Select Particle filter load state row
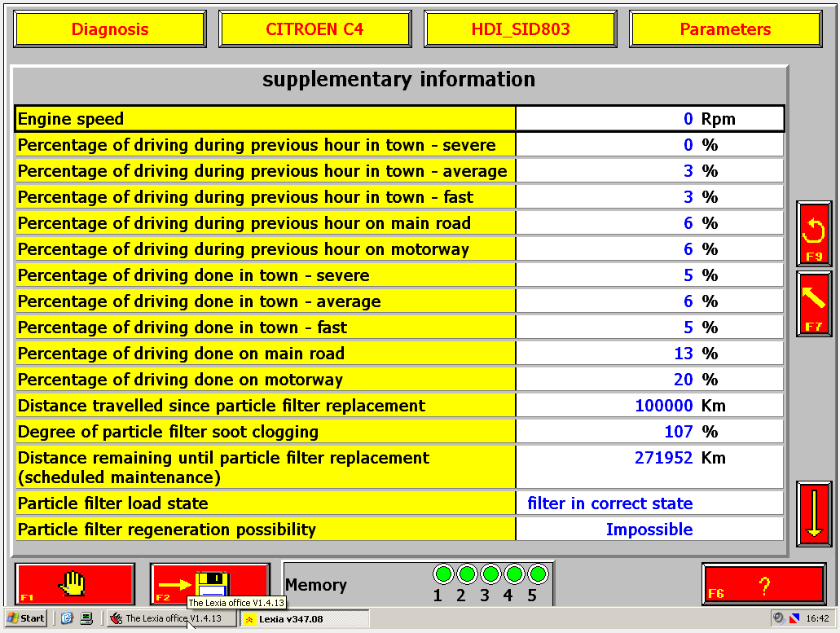This screenshot has height=633, width=840. click(x=399, y=503)
